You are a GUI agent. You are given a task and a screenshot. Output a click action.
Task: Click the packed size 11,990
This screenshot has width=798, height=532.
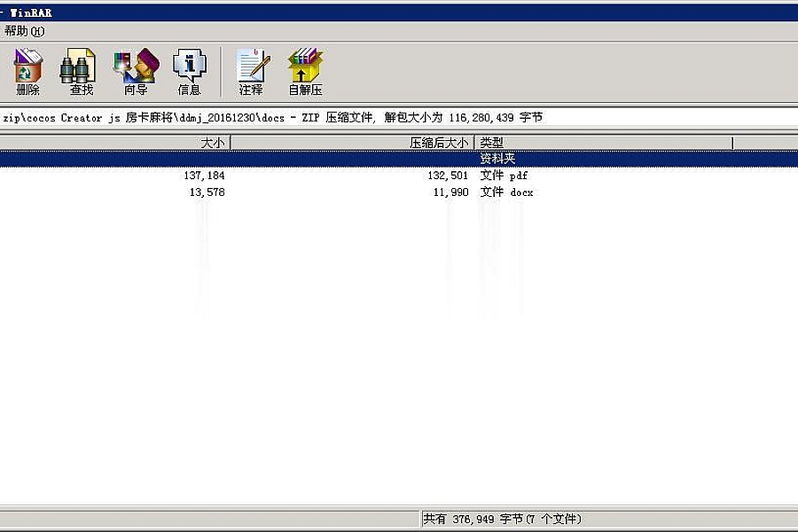(451, 192)
